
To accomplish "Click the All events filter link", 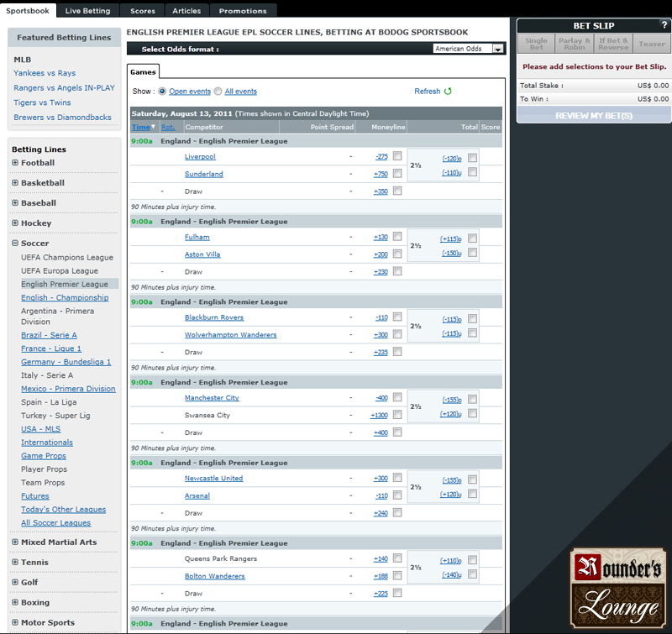I will [241, 92].
